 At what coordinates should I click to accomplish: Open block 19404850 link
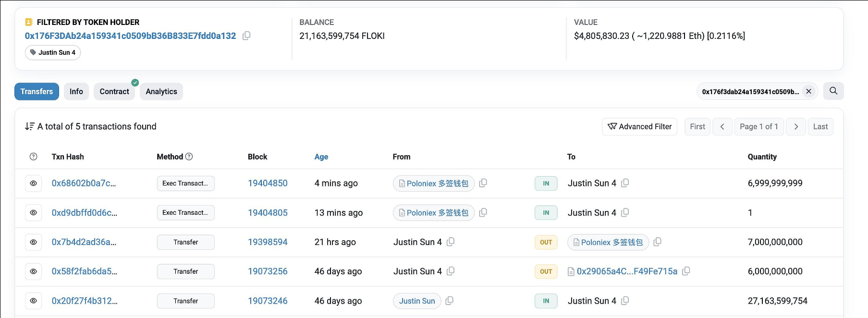coord(268,183)
